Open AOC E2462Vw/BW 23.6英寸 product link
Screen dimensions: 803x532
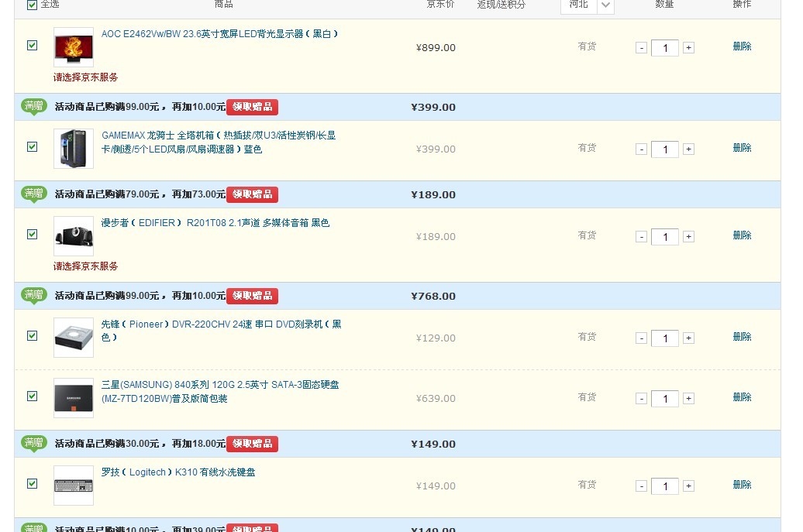[219, 34]
